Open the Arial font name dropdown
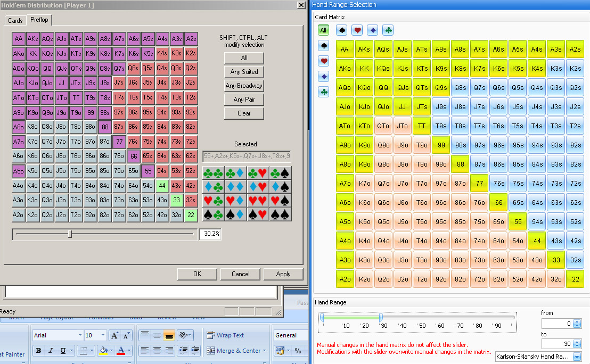The image size is (590, 364). (80, 335)
